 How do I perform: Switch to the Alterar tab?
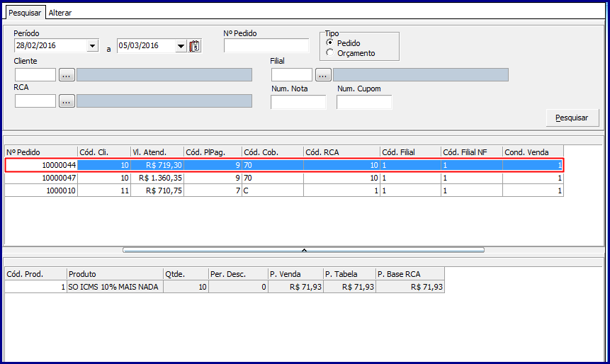60,13
